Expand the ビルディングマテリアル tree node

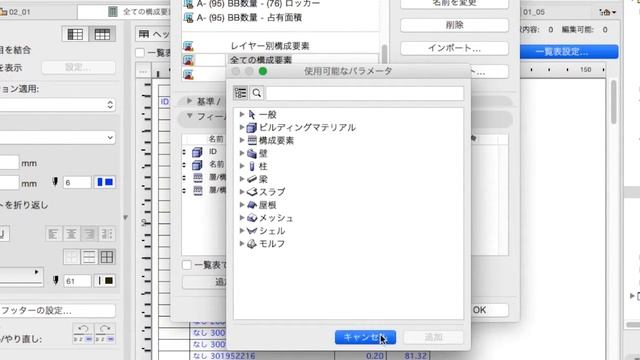tap(242, 128)
